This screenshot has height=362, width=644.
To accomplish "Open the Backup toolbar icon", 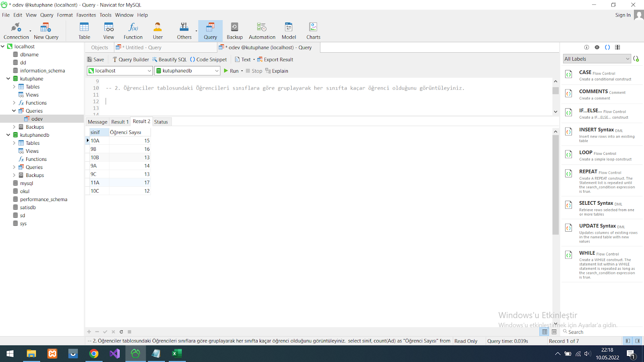I will pos(235,31).
